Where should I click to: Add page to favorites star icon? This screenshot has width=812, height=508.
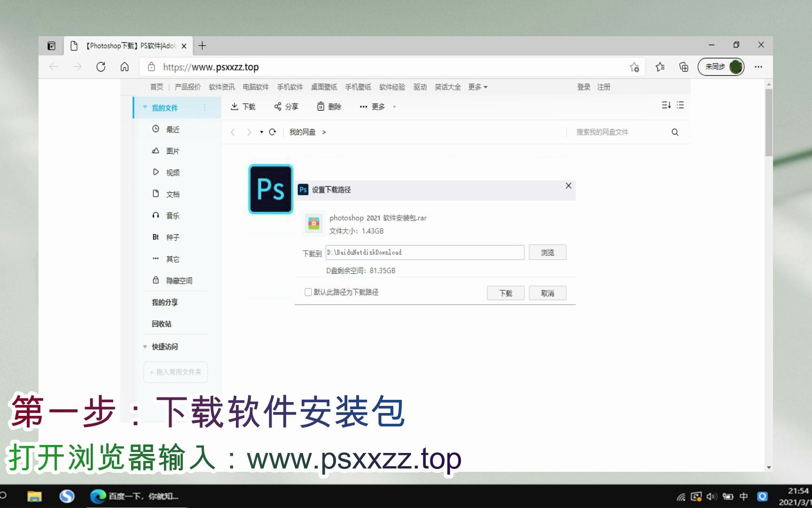point(634,67)
